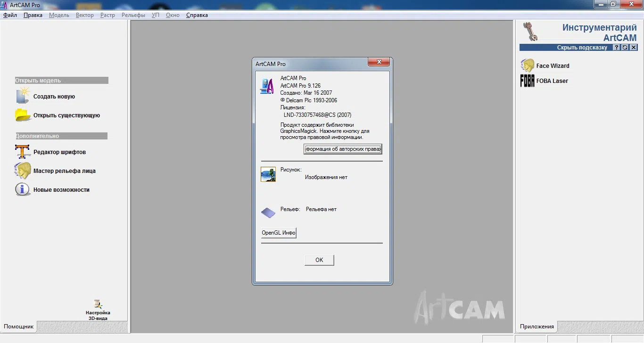The image size is (644, 343).
Task: Click the Рельефа нет text
Action: coord(321,209)
